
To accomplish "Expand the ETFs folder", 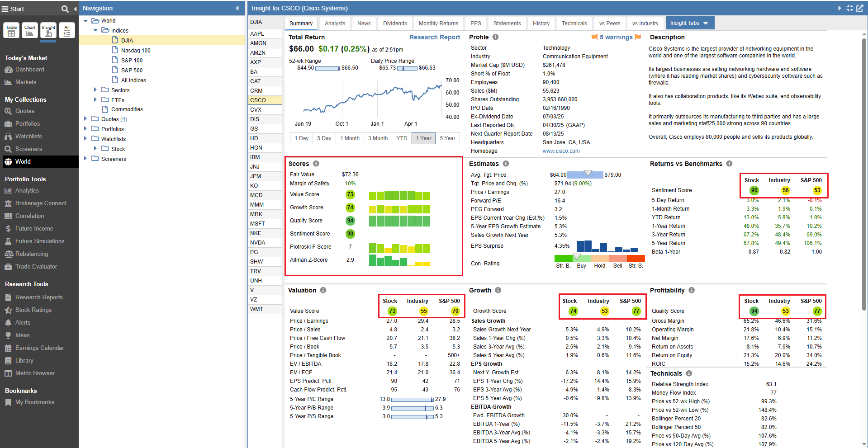I will click(x=95, y=100).
